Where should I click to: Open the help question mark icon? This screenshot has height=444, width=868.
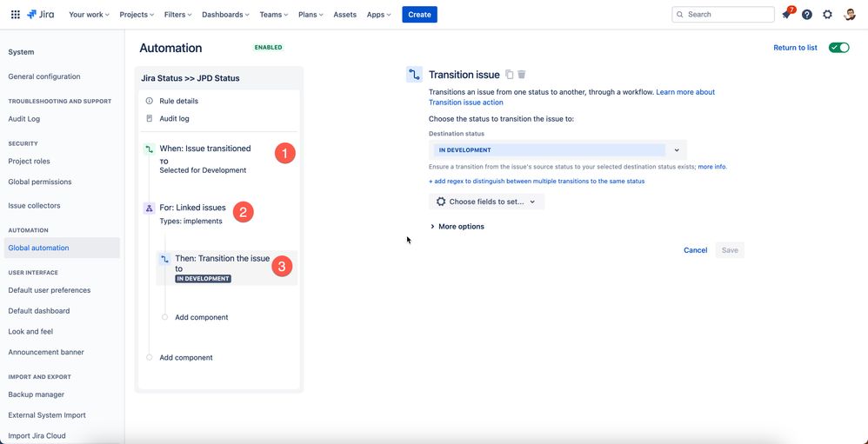point(807,15)
